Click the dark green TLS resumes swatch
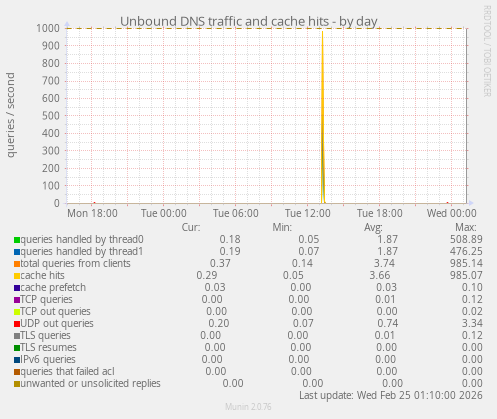The image size is (497, 419). 17,348
